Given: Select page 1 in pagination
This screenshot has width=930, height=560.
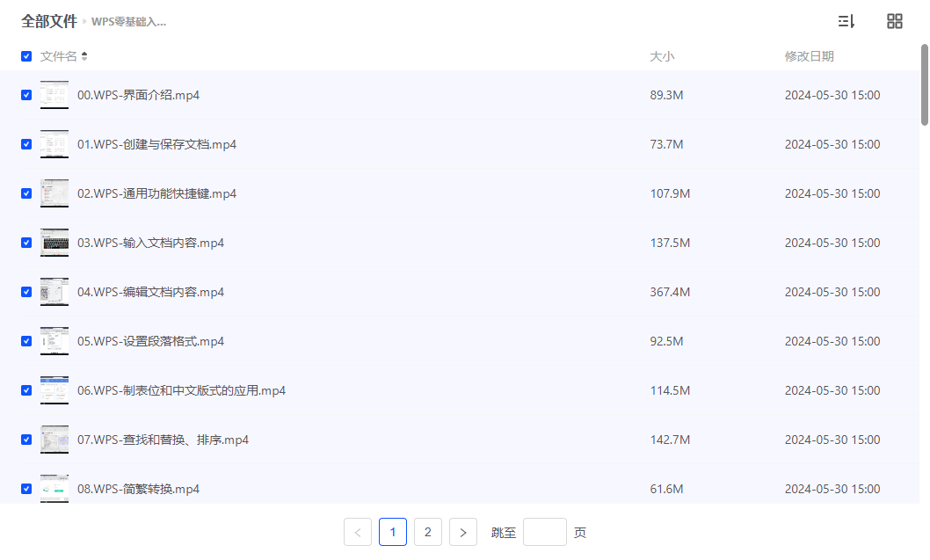Looking at the screenshot, I should click(x=393, y=532).
